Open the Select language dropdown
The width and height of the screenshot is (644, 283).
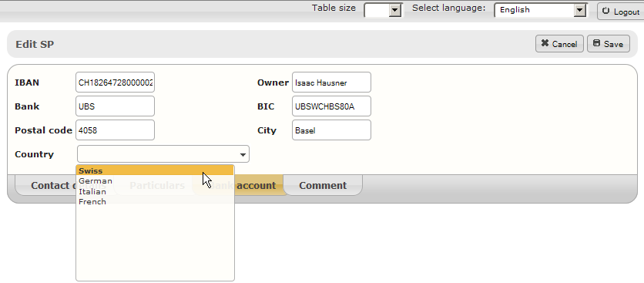coord(541,10)
